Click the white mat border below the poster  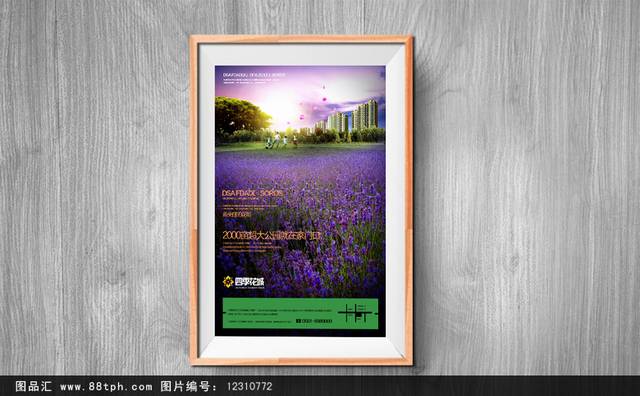pos(301,347)
